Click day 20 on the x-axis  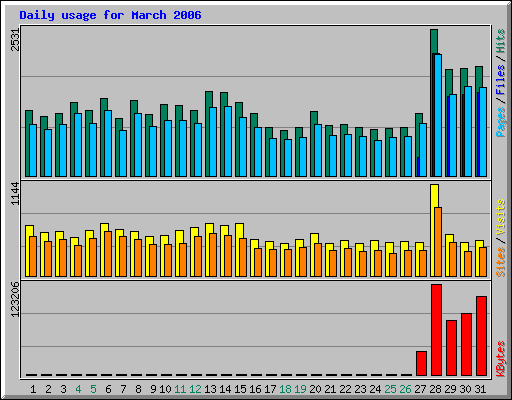click(315, 389)
